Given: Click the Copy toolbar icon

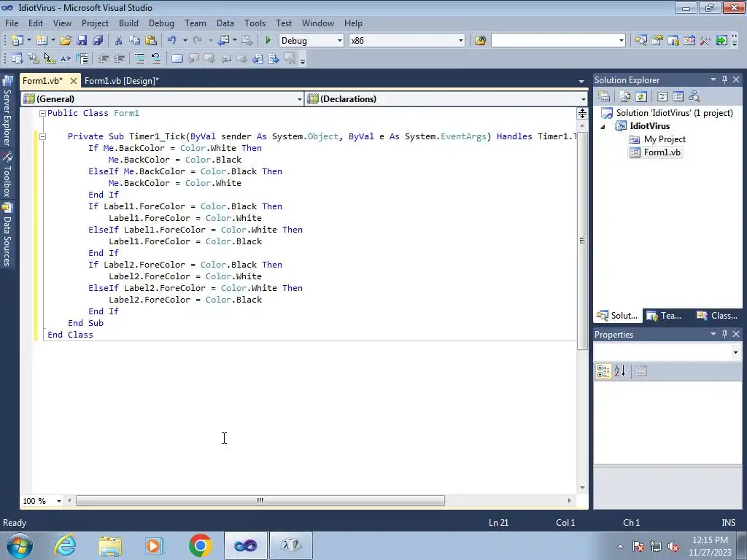Looking at the screenshot, I should 135,41.
